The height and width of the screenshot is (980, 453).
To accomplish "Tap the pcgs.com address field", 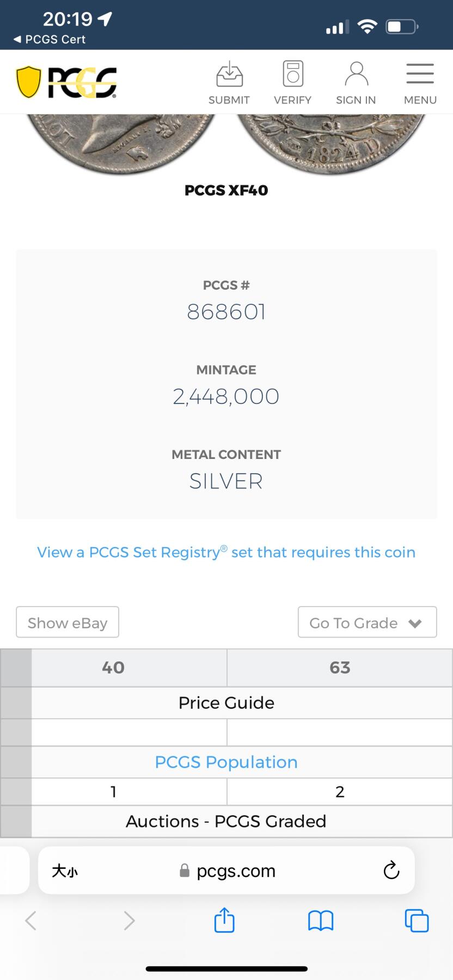I will pos(226,871).
